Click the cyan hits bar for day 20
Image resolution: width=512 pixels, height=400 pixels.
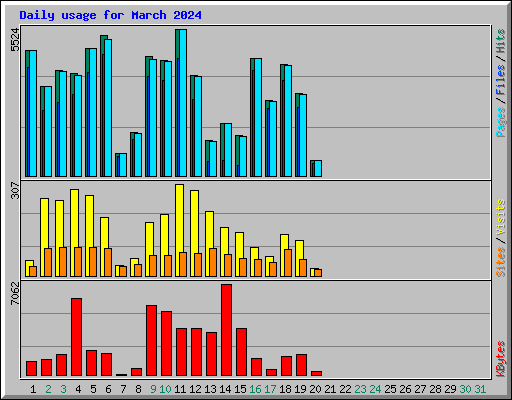(x=318, y=169)
